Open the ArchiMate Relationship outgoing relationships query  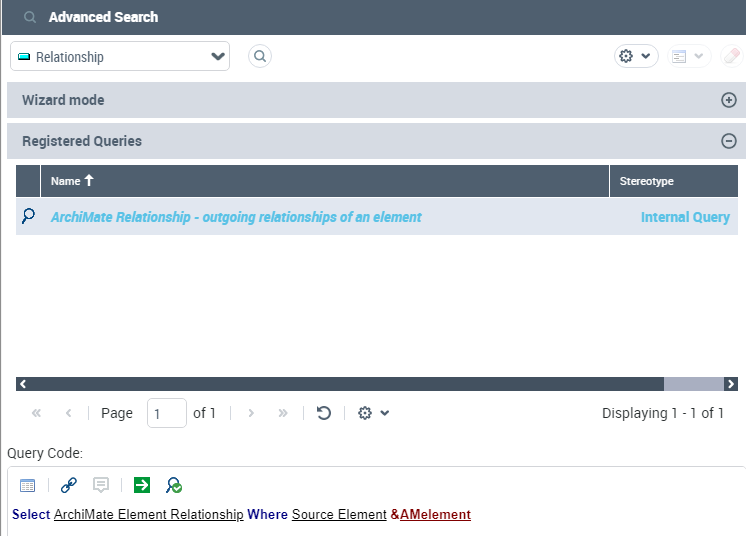(x=236, y=217)
